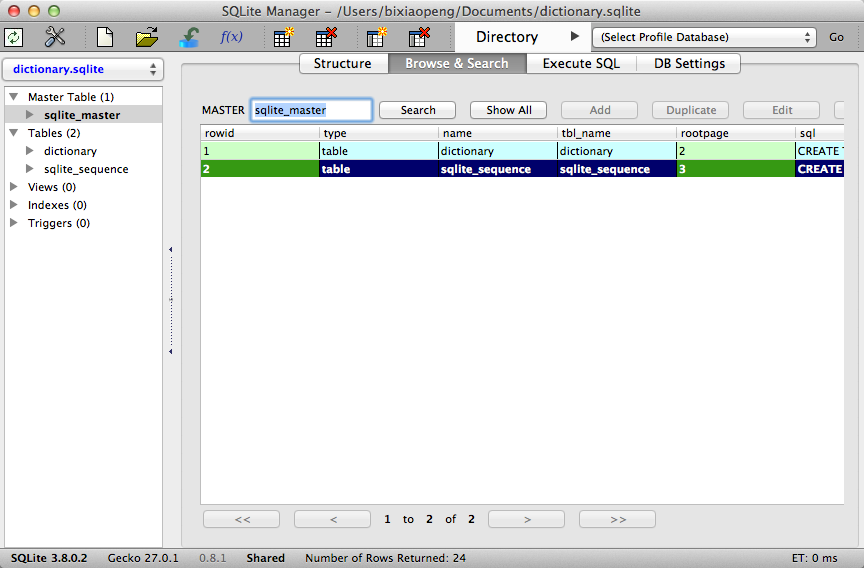
Task: Click the Add button
Action: [600, 110]
